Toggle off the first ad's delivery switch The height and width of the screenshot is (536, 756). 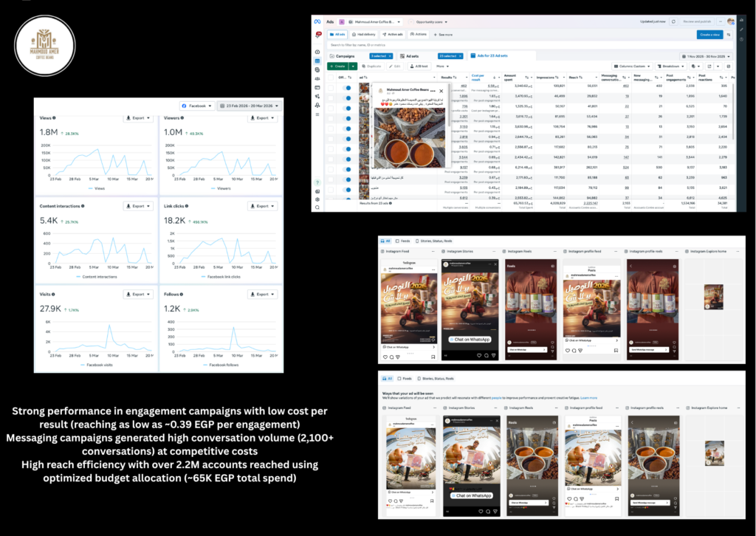tap(347, 87)
